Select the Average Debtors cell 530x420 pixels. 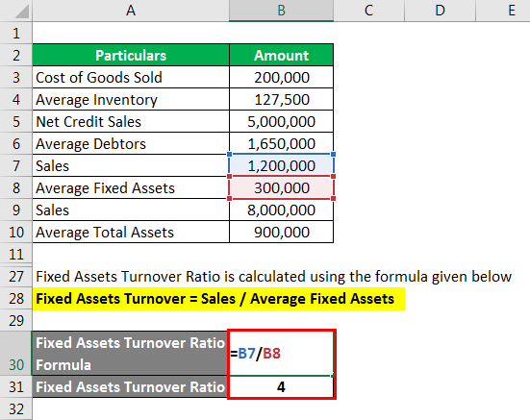point(131,143)
